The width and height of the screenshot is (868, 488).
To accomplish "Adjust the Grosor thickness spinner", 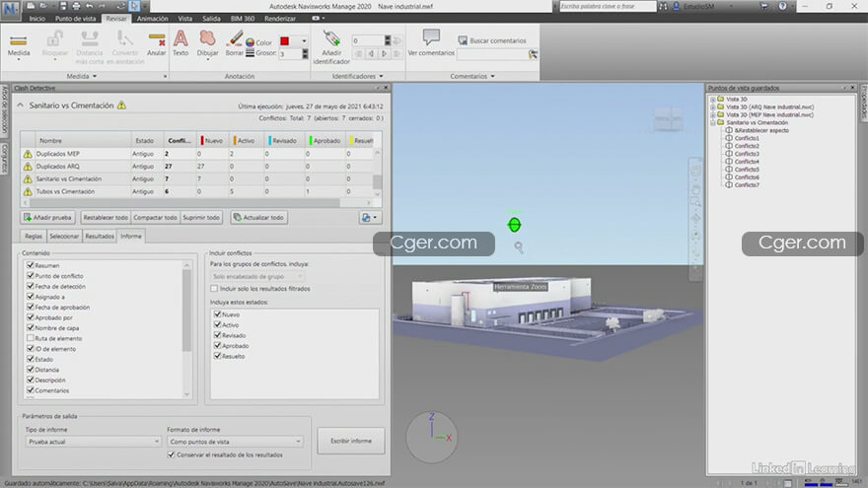I will click(x=305, y=53).
